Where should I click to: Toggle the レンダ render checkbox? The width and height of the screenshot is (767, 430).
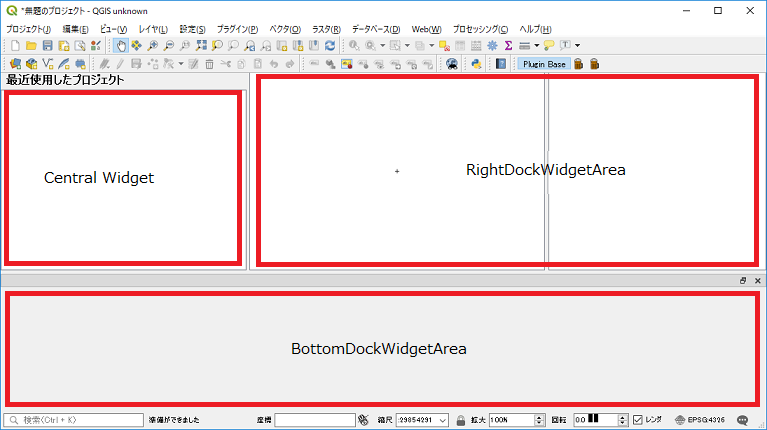click(639, 420)
